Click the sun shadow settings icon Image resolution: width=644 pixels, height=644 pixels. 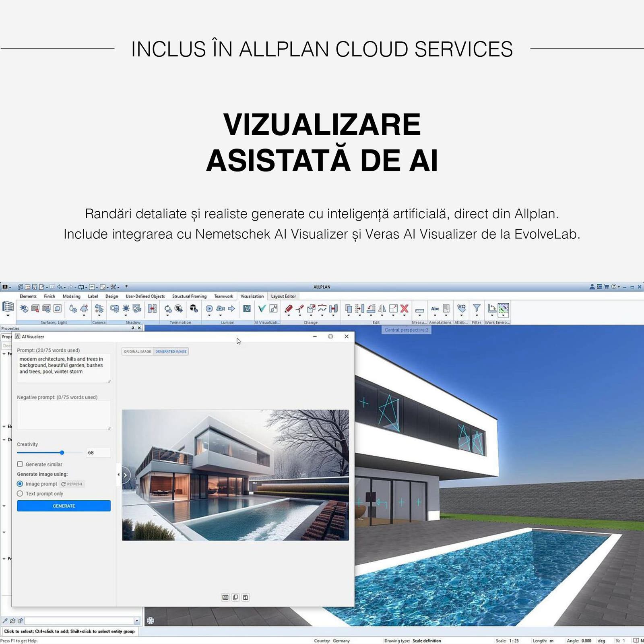[x=126, y=309]
